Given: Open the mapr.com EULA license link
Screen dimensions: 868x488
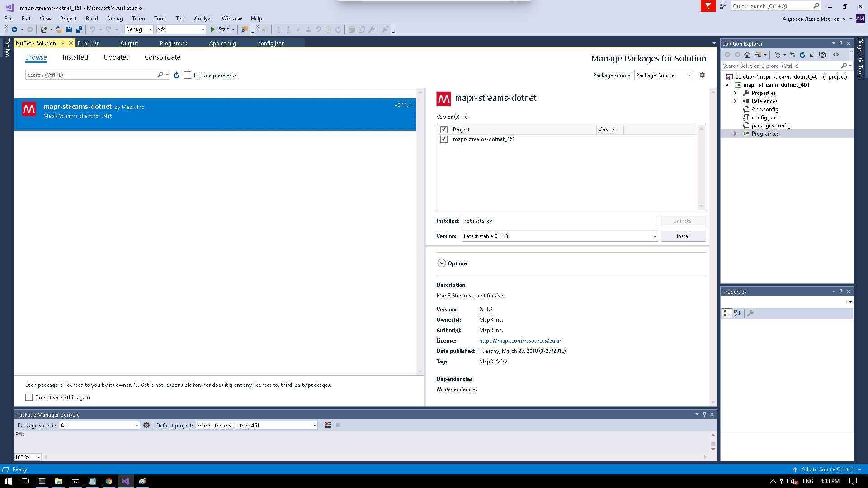Looking at the screenshot, I should point(520,341).
